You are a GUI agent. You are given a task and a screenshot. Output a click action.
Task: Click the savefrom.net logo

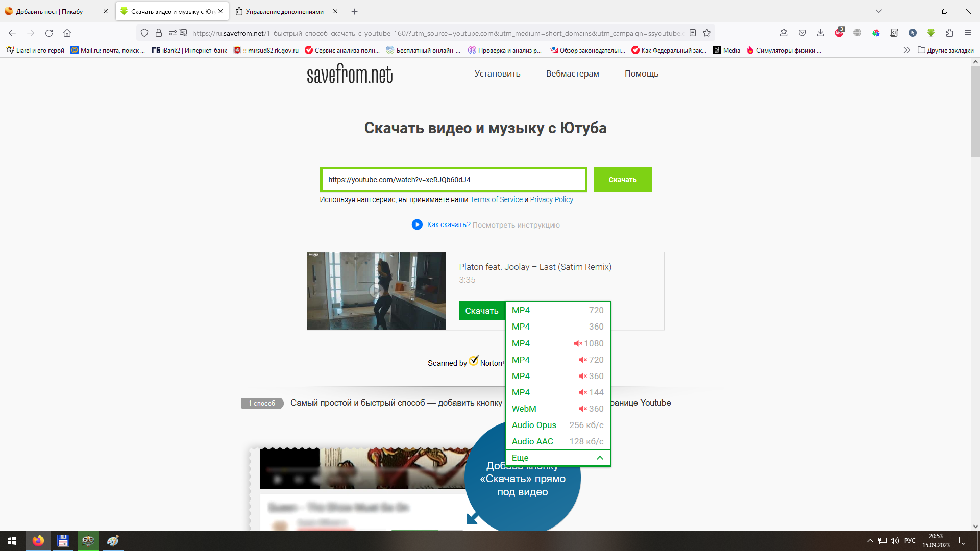pos(350,74)
